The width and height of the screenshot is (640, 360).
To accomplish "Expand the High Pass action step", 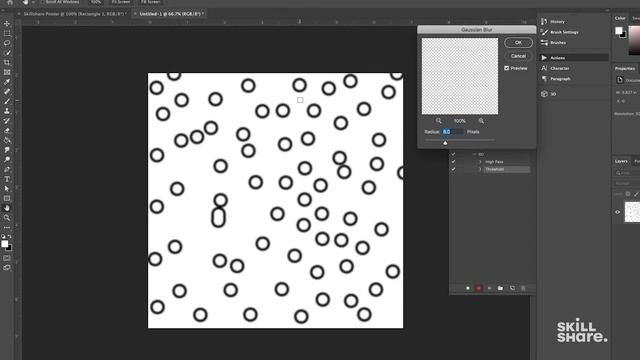I will pos(480,162).
